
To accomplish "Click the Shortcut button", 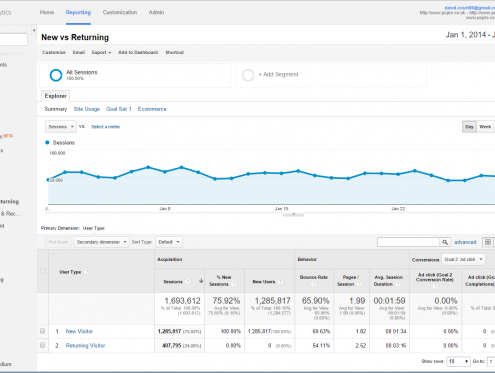I will pos(175,52).
